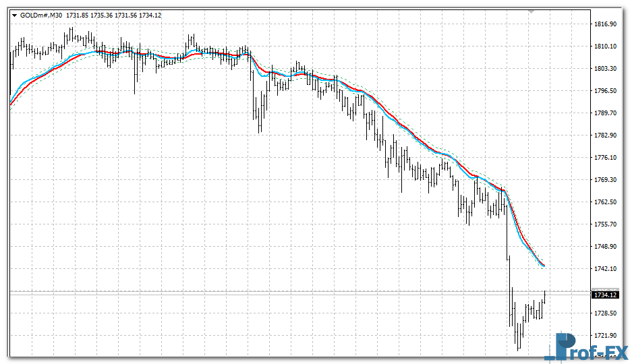Image resolution: width=630 pixels, height=364 pixels.
Task: Click the dropdown triangle beside GOLDm#
Action: pyautogui.click(x=14, y=15)
